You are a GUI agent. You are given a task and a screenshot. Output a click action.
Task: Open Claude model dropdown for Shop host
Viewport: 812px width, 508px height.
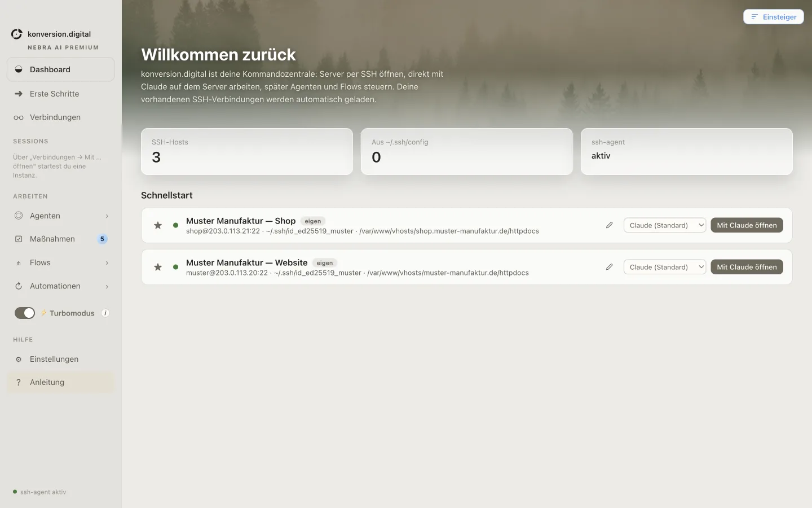click(665, 225)
